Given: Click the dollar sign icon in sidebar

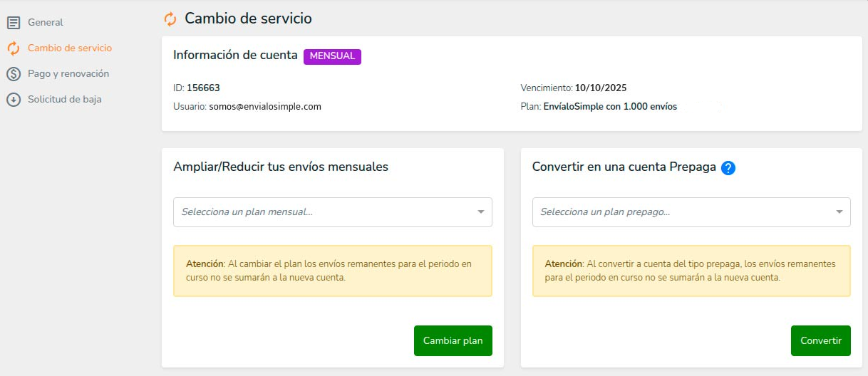Looking at the screenshot, I should (x=14, y=74).
